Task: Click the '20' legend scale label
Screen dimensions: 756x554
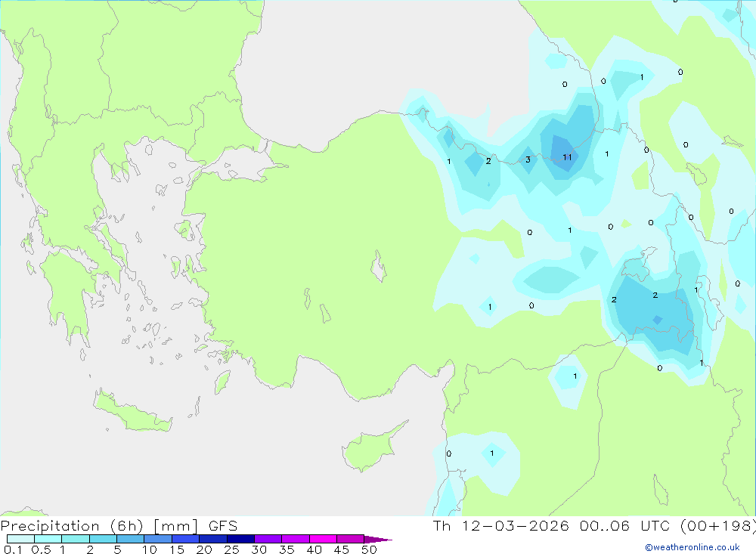Action: [204, 549]
